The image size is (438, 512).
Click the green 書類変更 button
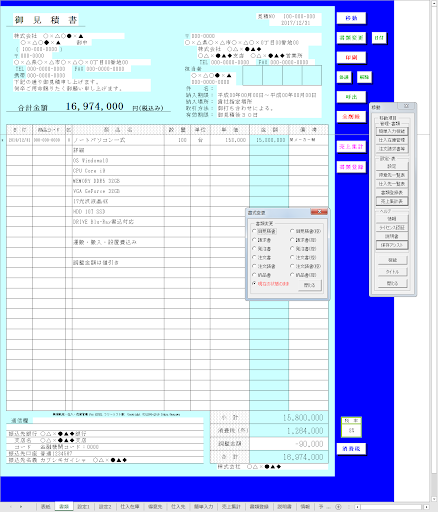coord(351,38)
